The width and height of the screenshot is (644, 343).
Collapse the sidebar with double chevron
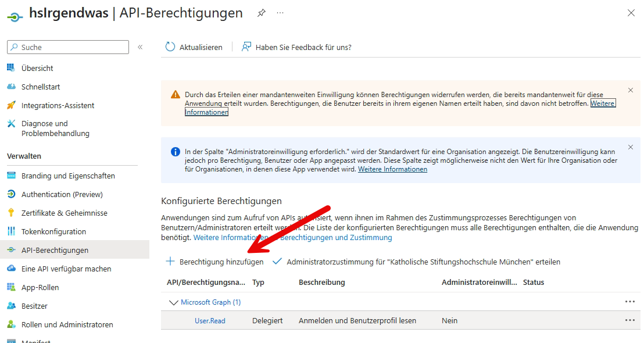point(140,47)
